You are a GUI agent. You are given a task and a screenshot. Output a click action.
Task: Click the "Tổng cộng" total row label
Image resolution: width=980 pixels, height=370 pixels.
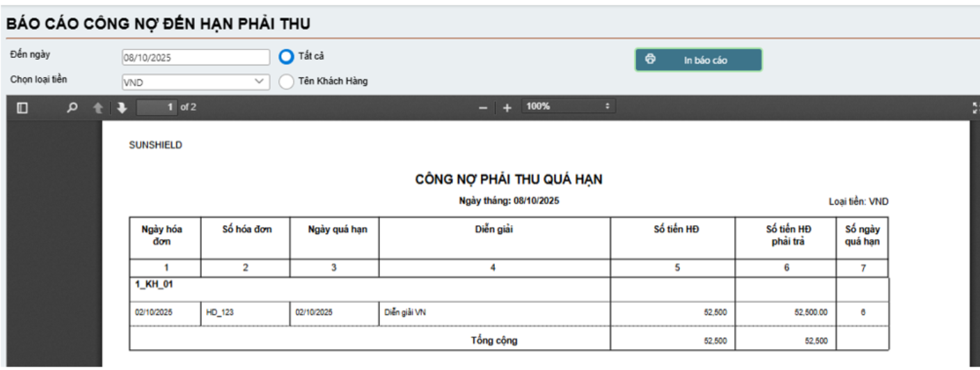[x=493, y=341]
